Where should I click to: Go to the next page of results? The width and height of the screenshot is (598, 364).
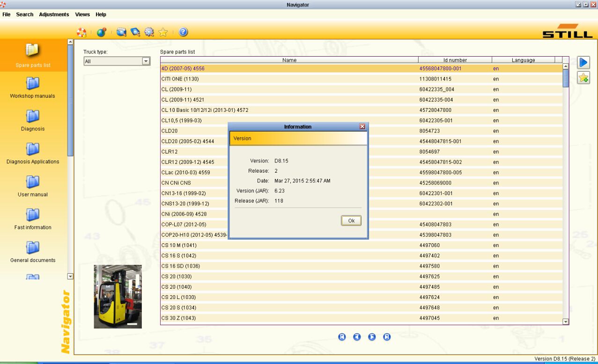372,337
